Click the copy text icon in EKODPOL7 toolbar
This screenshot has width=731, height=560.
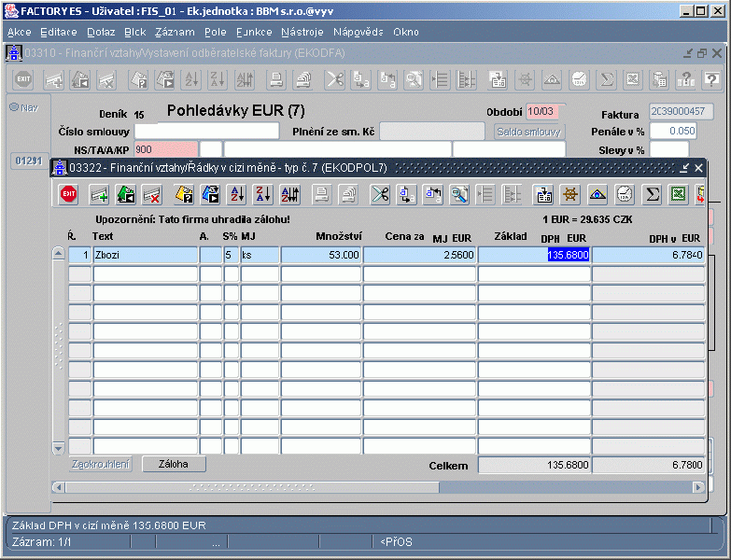pyautogui.click(x=406, y=194)
